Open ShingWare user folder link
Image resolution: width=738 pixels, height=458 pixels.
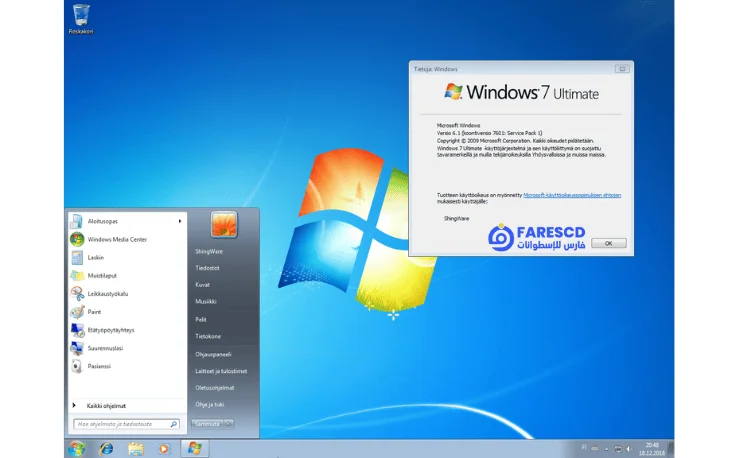pyautogui.click(x=209, y=251)
